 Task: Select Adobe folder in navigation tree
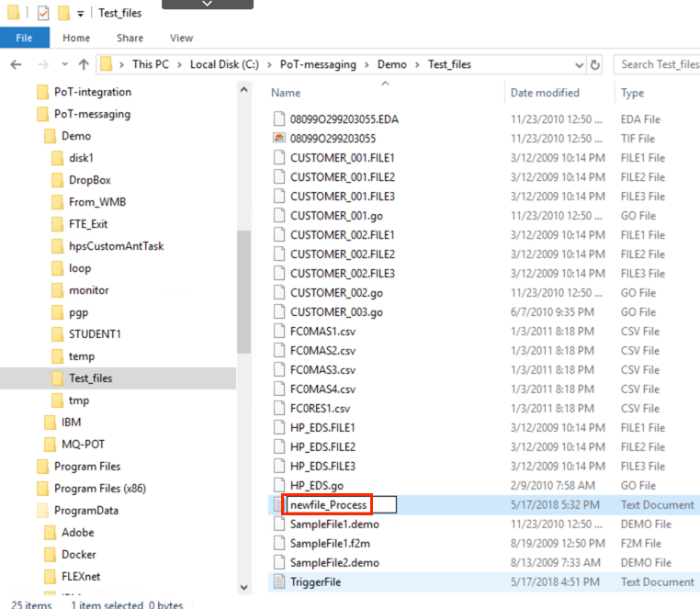click(78, 532)
